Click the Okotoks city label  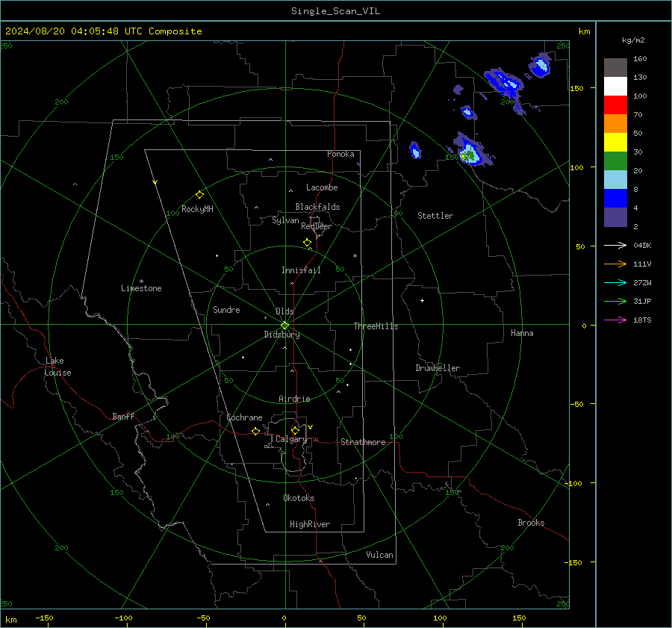[299, 498]
